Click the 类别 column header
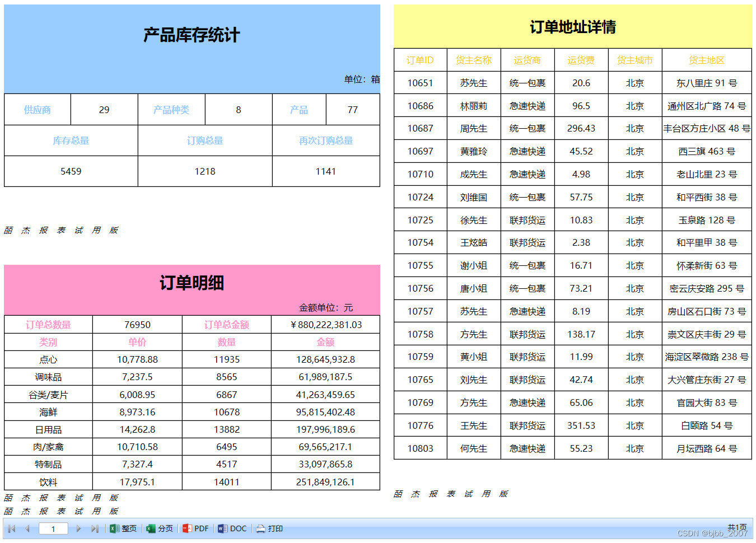The height and width of the screenshot is (543, 756). coord(48,342)
